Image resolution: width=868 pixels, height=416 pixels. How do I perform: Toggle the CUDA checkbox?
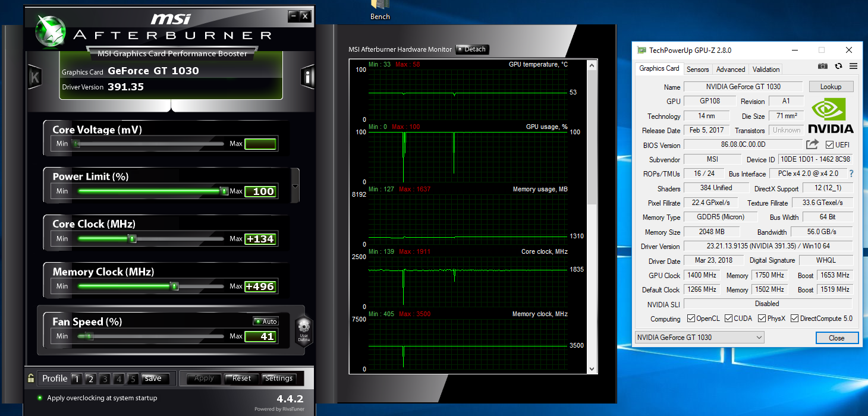pyautogui.click(x=728, y=319)
